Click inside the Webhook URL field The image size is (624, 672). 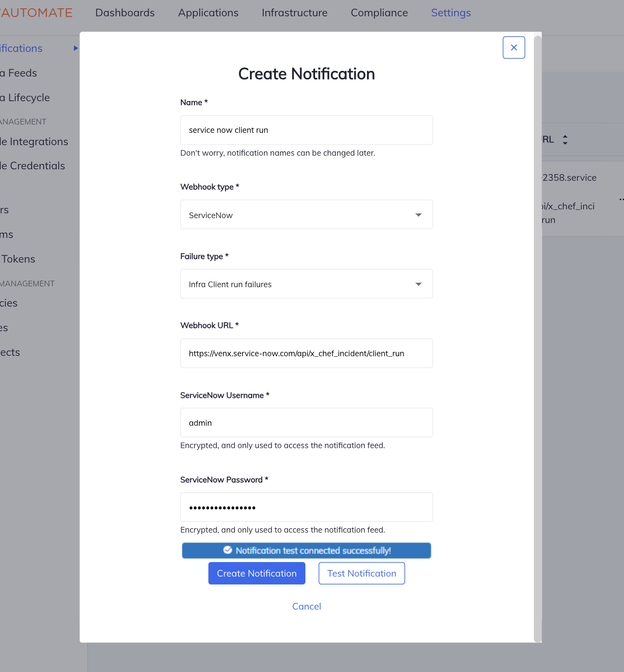(306, 353)
